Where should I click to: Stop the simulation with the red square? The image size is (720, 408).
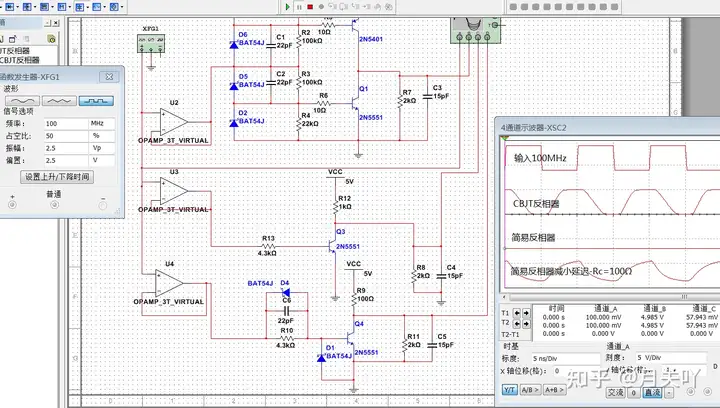(x=310, y=7)
